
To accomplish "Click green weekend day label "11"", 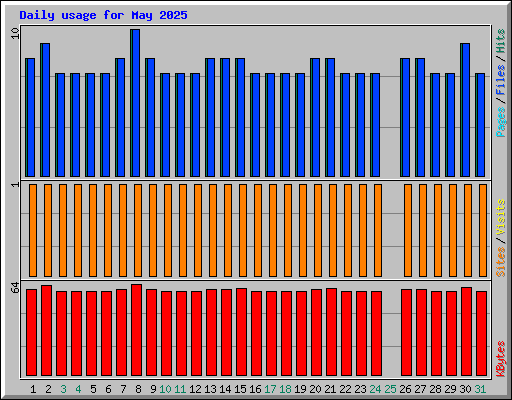I will 180,389.
